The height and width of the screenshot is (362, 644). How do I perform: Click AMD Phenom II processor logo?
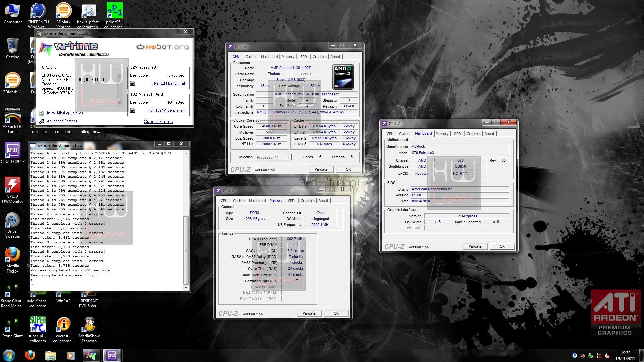tap(343, 77)
